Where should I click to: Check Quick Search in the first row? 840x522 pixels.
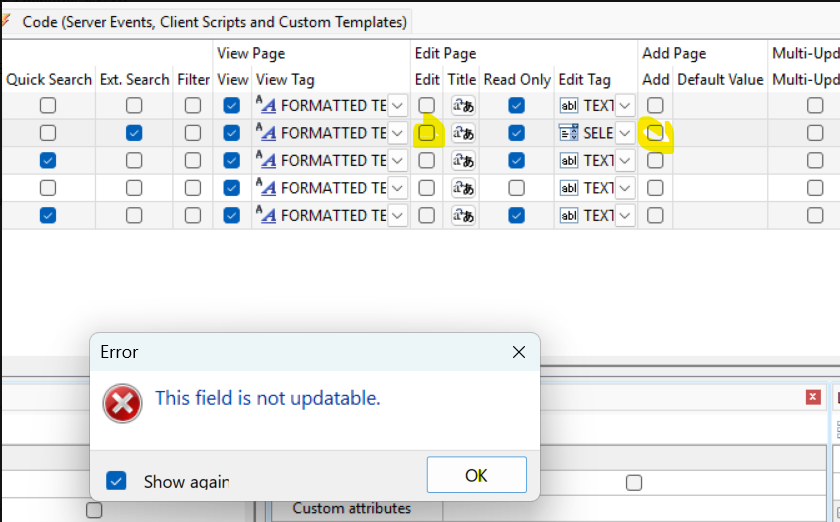pyautogui.click(x=48, y=106)
